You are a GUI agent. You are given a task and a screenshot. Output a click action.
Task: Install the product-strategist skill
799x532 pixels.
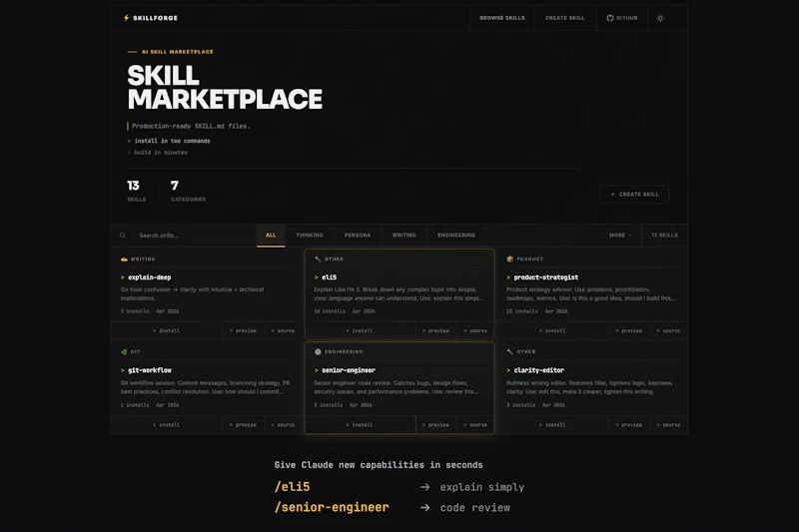pyautogui.click(x=552, y=331)
